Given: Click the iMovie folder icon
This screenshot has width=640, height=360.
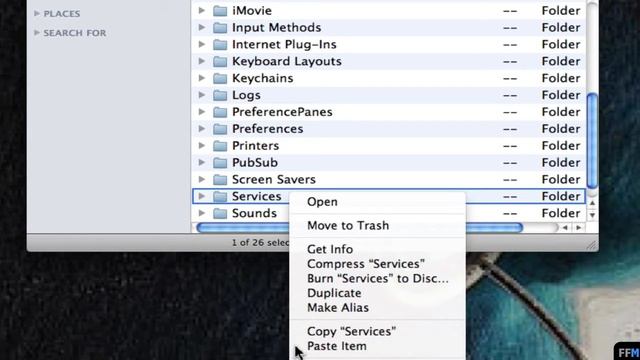Looking at the screenshot, I should 220,11.
